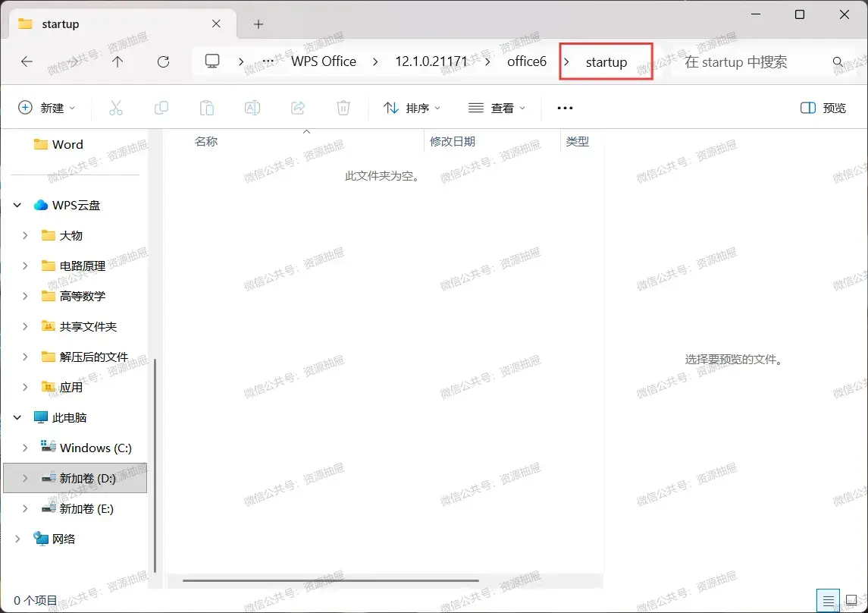Open the 新建 (New) dropdown
868x613 pixels.
[47, 108]
